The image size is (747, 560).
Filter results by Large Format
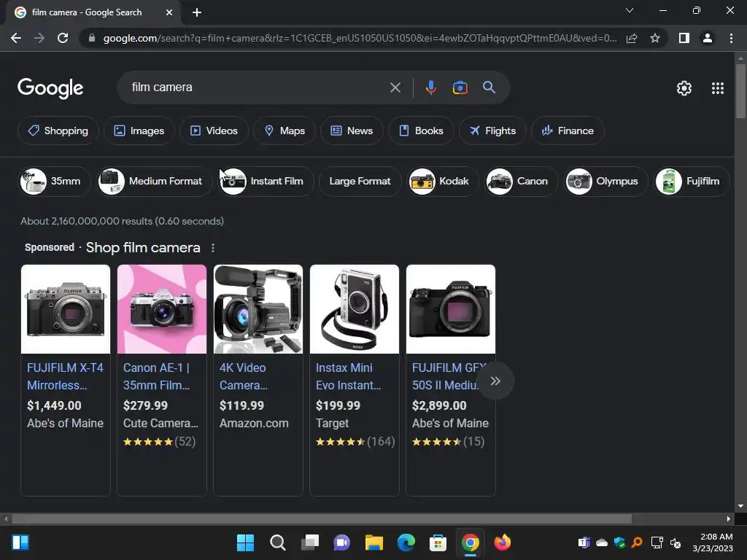[360, 182]
